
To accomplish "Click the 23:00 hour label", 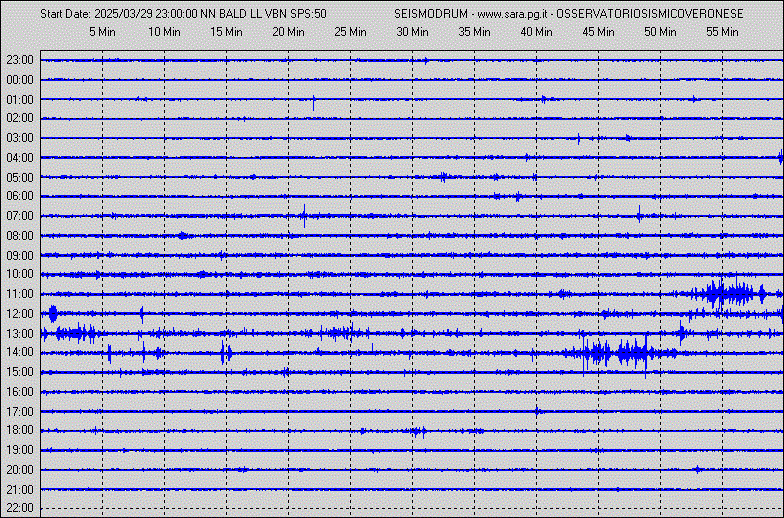I will click(x=20, y=60).
